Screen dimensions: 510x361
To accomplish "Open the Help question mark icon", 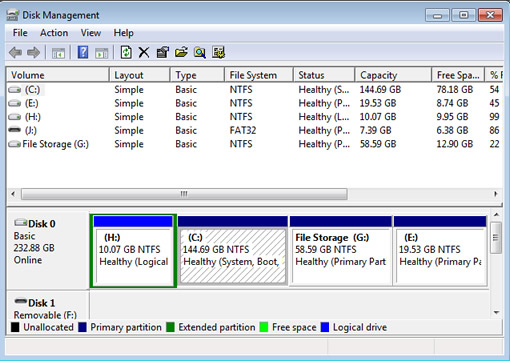I will coord(83,52).
